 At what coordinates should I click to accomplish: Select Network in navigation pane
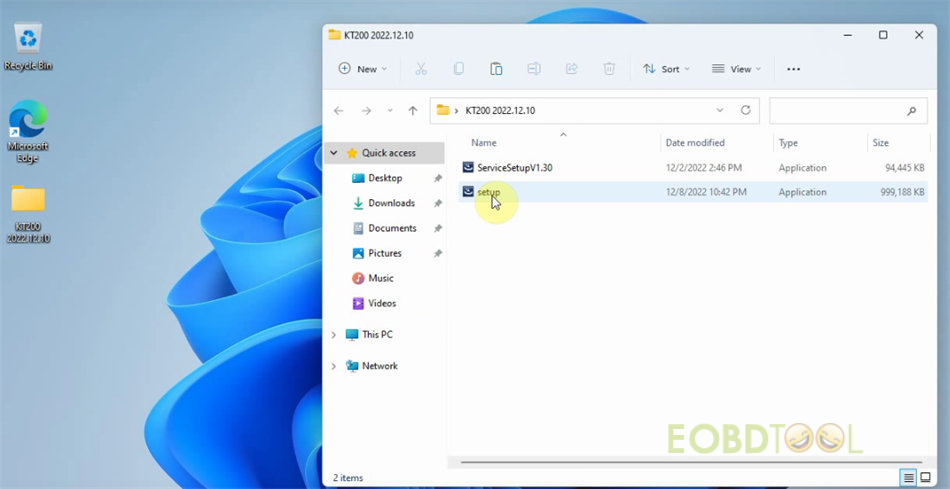[x=380, y=366]
